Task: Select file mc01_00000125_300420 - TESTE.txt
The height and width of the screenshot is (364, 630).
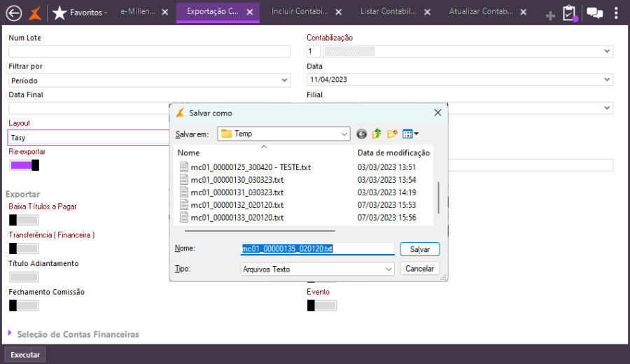Action: coord(251,167)
